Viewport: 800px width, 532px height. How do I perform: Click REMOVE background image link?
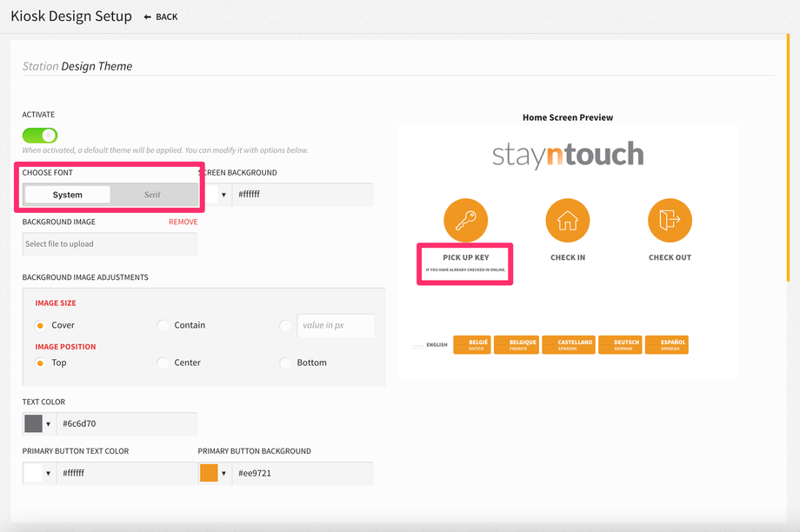tap(183, 222)
